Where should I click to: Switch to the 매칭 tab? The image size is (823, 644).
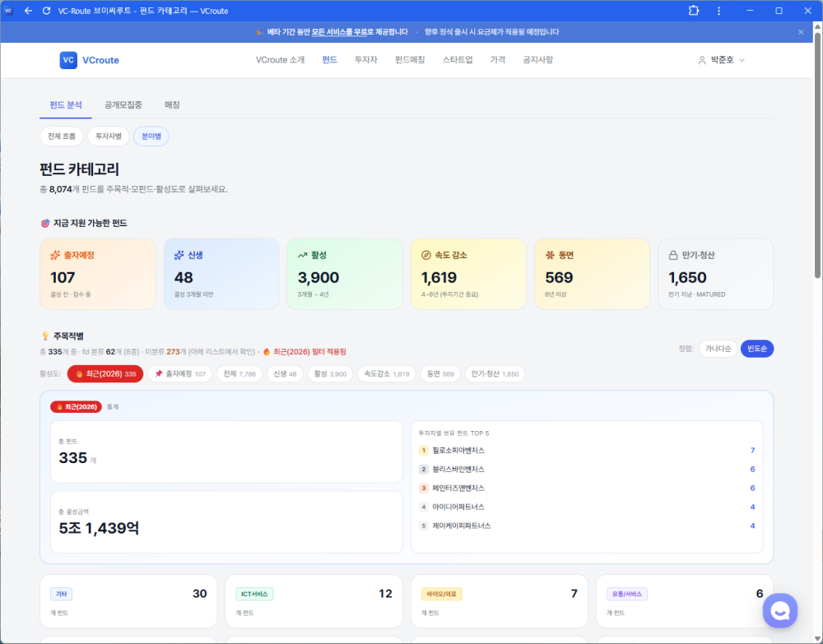click(x=172, y=105)
